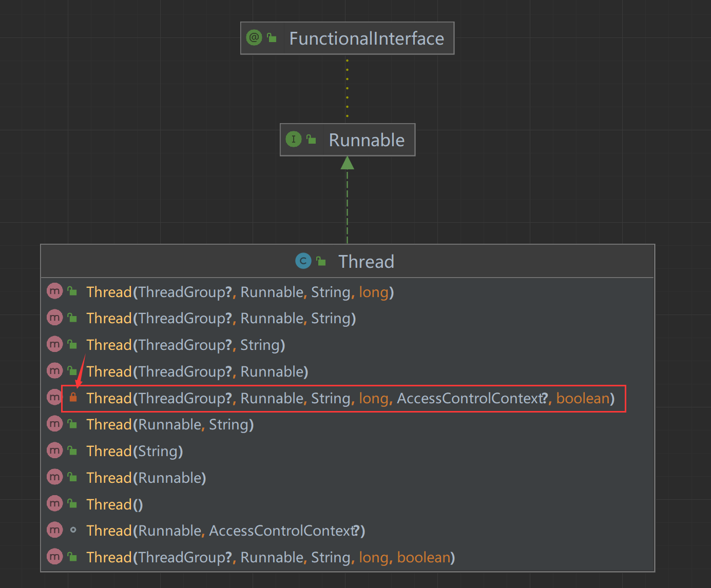This screenshot has width=711, height=588.
Task: Click method icon of Thread(ThreadGroup?, Runnable, String, long)
Action: point(54,291)
